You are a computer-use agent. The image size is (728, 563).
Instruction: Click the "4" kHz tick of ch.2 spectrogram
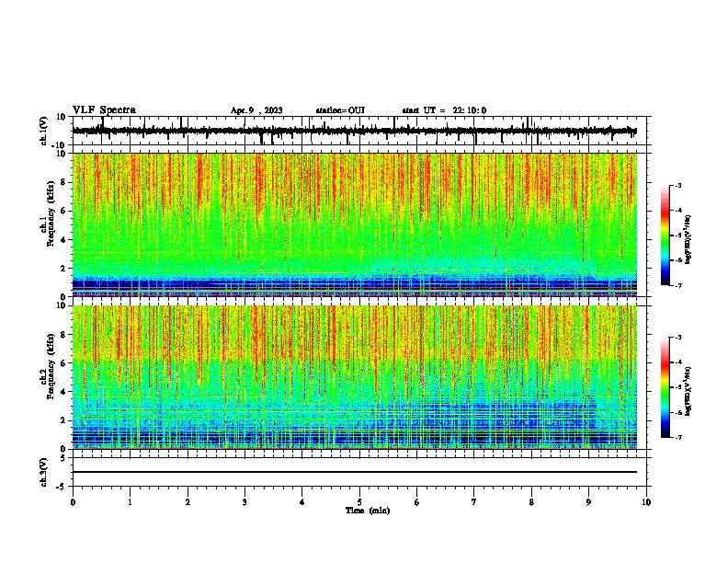pos(63,392)
